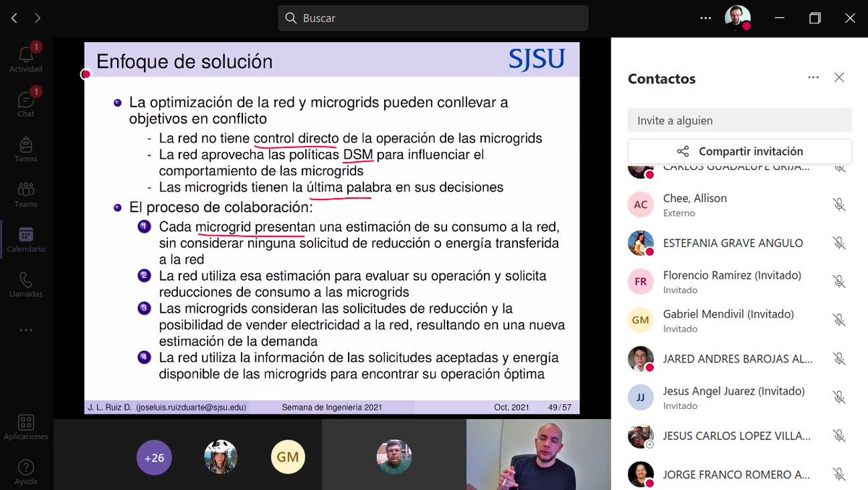Click the green-shirt participant tile
This screenshot has width=868, height=490.
pos(394,457)
